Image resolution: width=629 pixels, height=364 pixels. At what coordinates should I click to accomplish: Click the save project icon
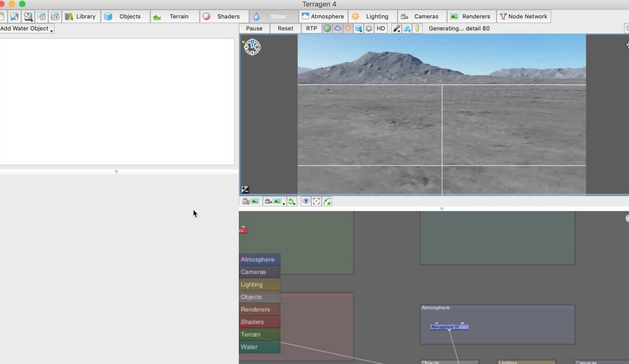pyautogui.click(x=28, y=16)
